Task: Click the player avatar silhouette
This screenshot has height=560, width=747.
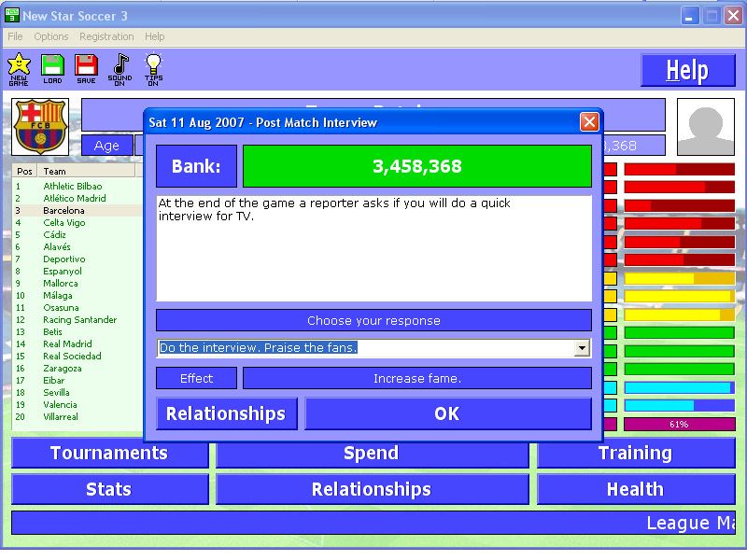Action: 705,127
